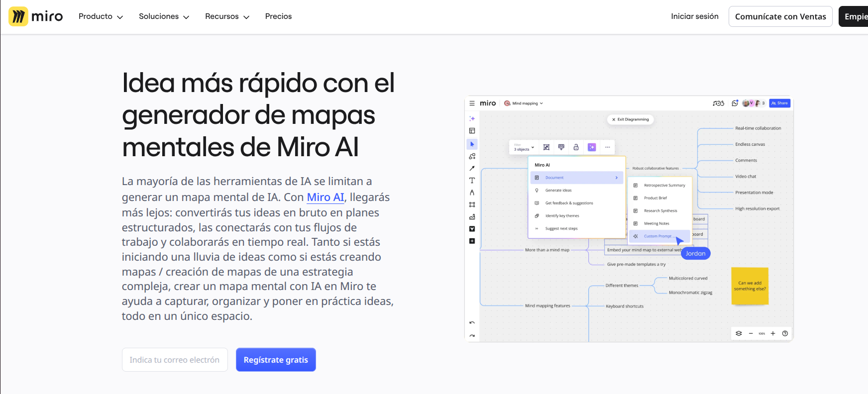Viewport: 868px width, 394px height.
Task: Click the help question mark icon
Action: click(x=785, y=333)
